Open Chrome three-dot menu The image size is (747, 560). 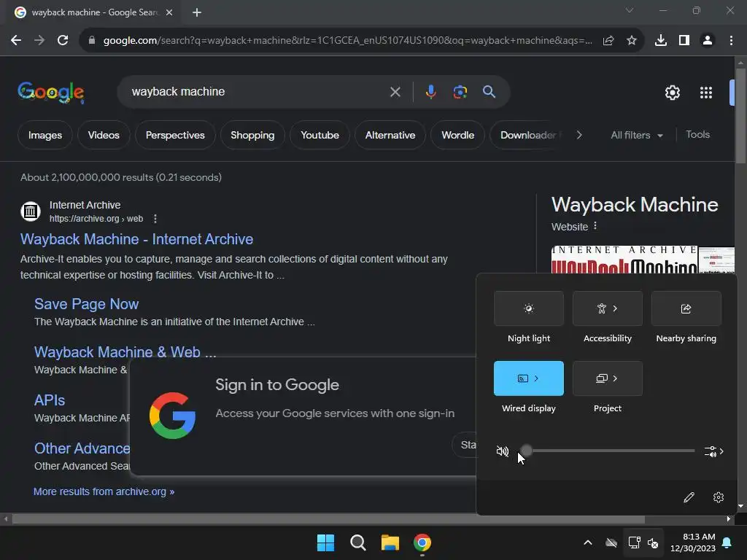[x=731, y=41]
